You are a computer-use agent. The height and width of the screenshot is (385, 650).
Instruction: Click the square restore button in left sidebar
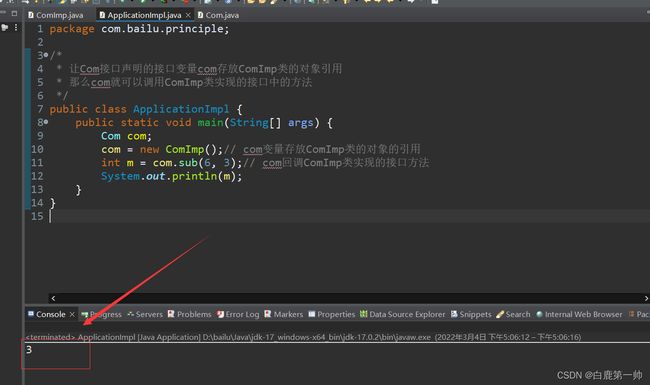coord(14,13)
